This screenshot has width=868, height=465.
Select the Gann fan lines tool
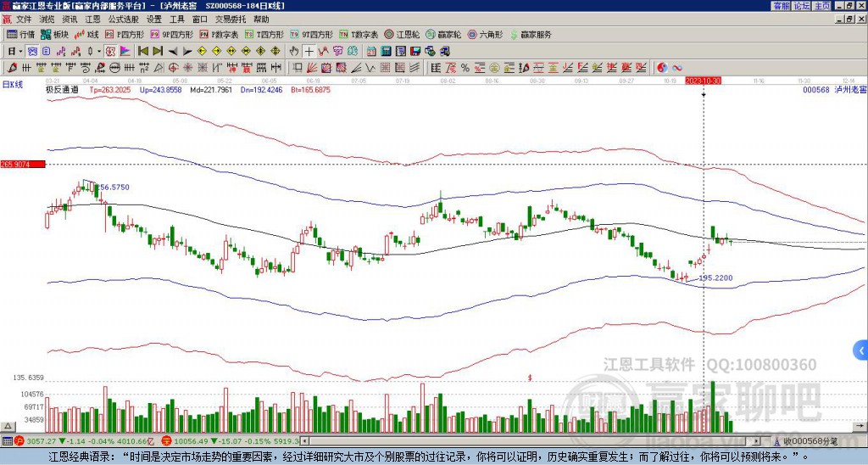pyautogui.click(x=312, y=68)
